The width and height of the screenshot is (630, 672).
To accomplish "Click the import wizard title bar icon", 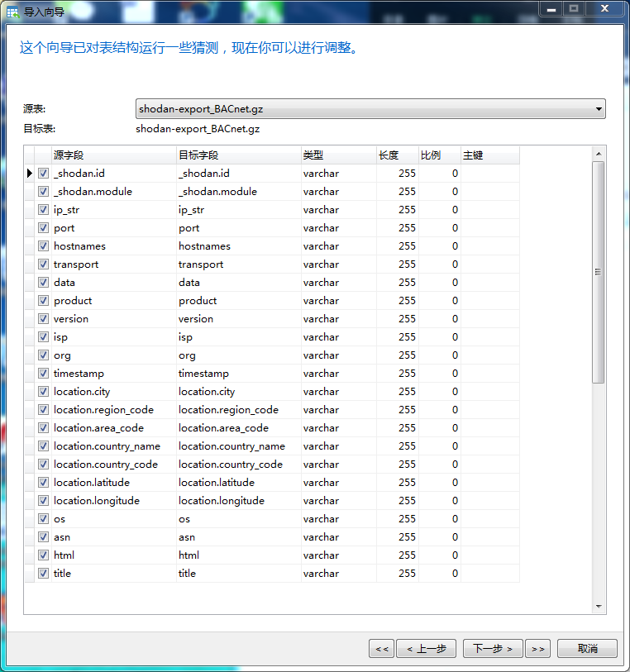I will (x=13, y=12).
